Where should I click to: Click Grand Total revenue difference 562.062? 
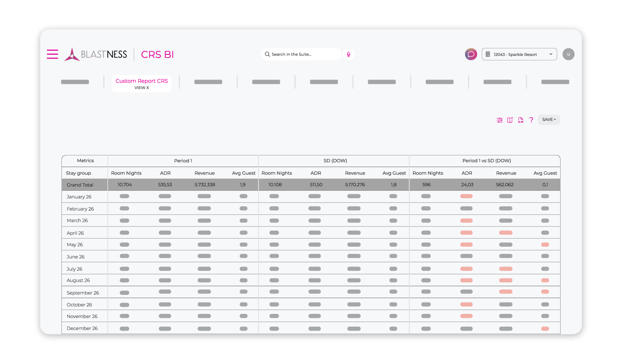(505, 185)
